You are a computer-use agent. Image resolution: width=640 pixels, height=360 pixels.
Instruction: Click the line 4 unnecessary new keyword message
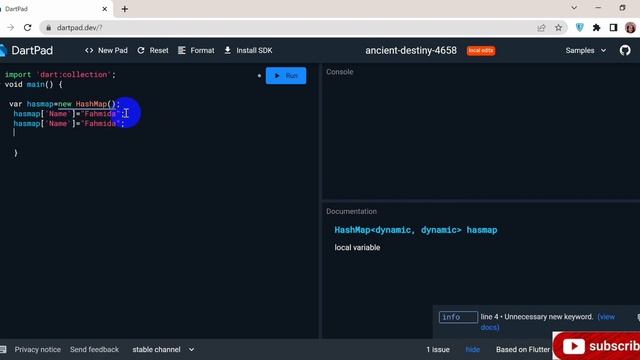coord(537,317)
